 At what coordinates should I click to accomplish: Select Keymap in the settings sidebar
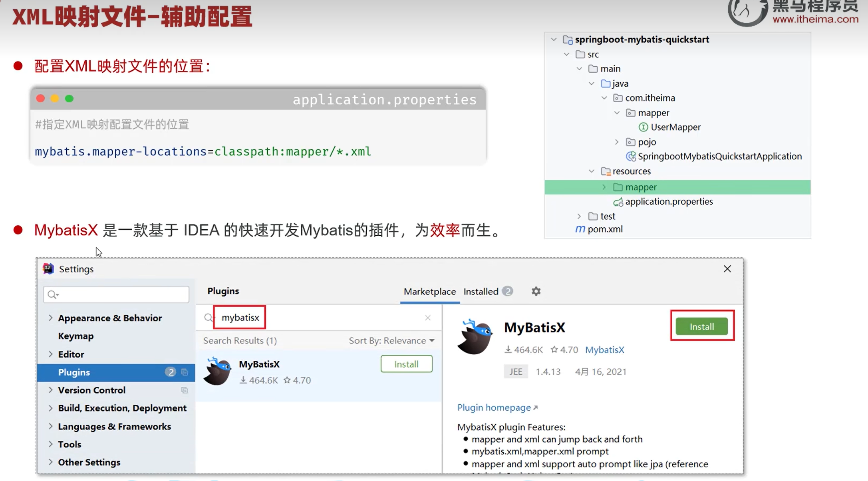75,336
